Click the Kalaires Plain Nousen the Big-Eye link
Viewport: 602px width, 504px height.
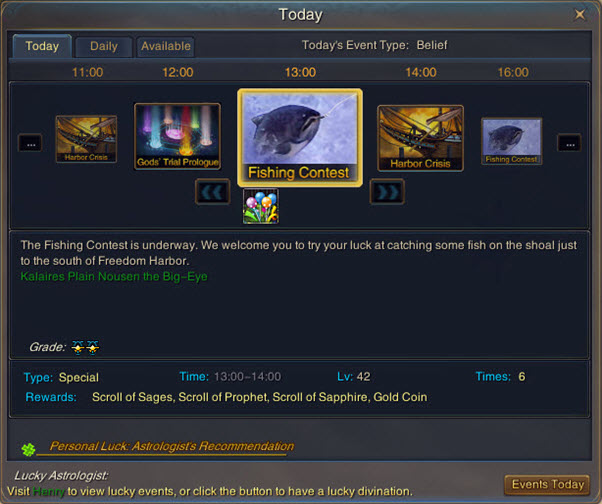click(x=114, y=276)
